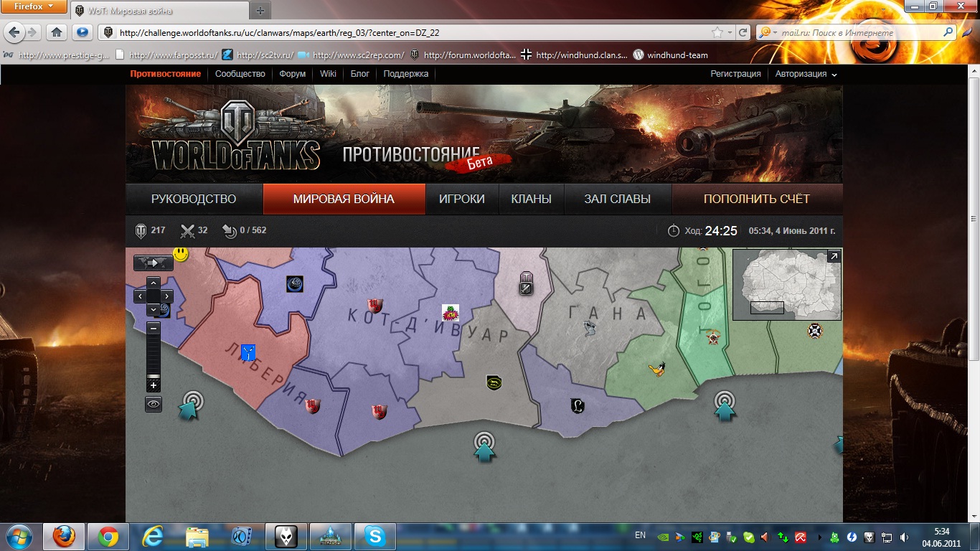Expand the Авторизация dropdown
This screenshot has height=551, width=980.
806,74
